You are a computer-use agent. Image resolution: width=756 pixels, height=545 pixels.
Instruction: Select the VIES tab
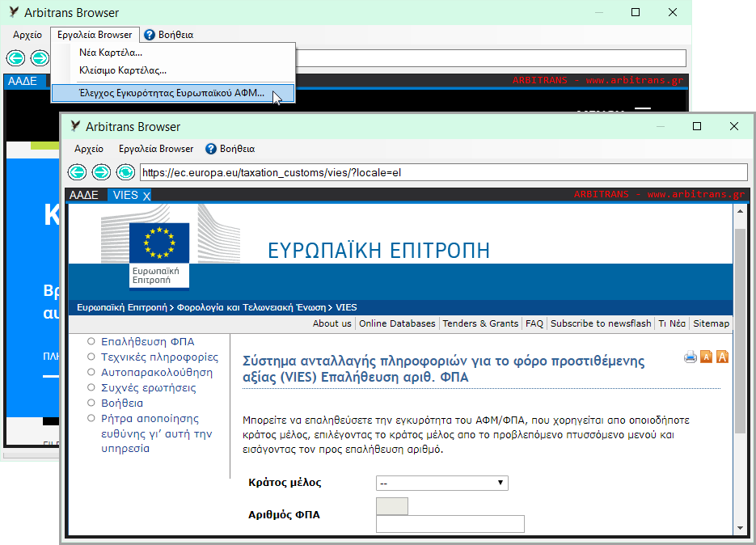tap(125, 195)
